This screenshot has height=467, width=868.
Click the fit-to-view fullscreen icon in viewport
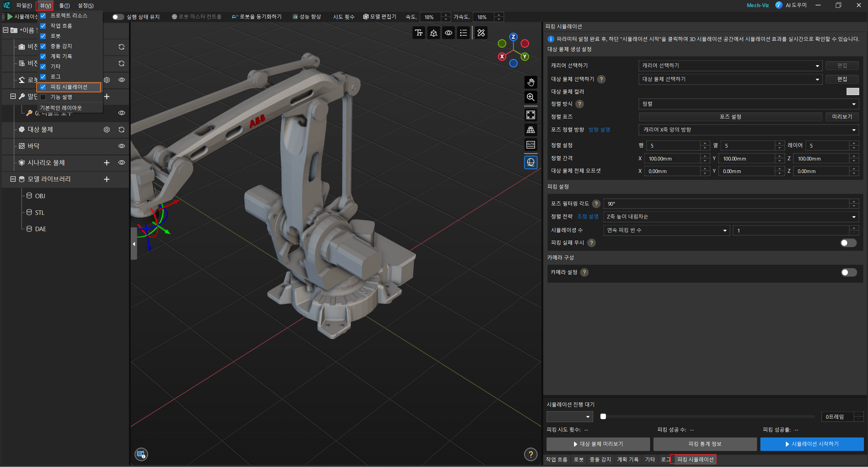click(531, 115)
